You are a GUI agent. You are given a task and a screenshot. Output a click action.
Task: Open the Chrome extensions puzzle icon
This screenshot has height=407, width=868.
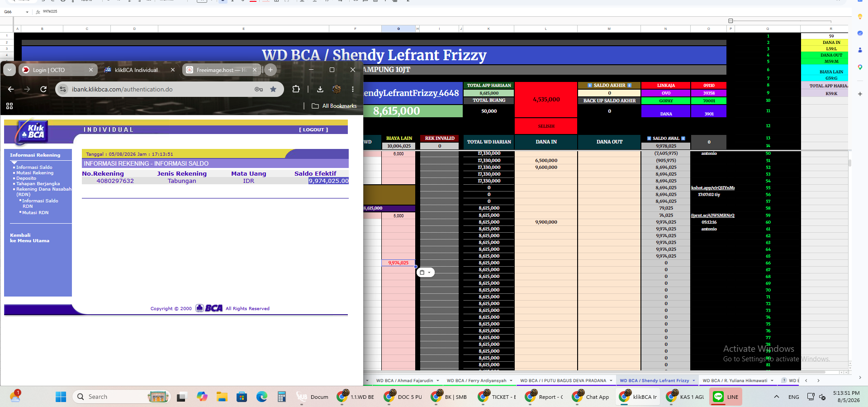click(296, 89)
